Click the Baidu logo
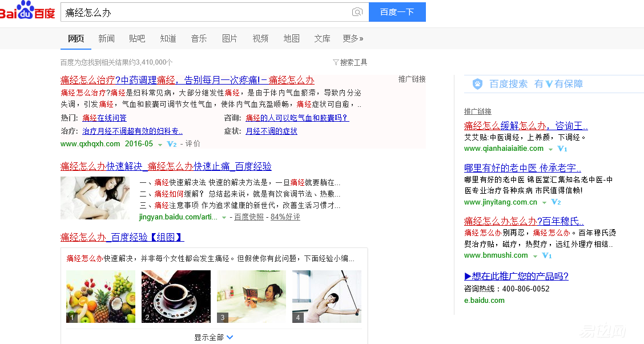The height and width of the screenshot is (344, 644). 27,11
